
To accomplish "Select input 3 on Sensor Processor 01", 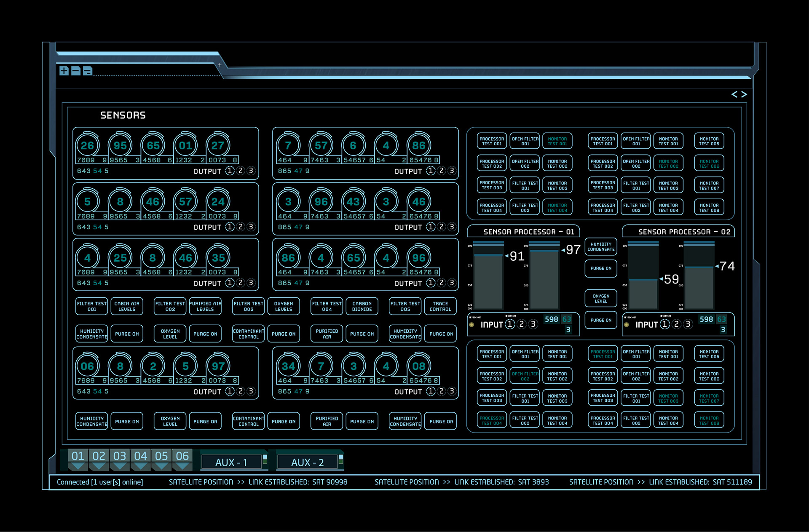I will tap(533, 324).
